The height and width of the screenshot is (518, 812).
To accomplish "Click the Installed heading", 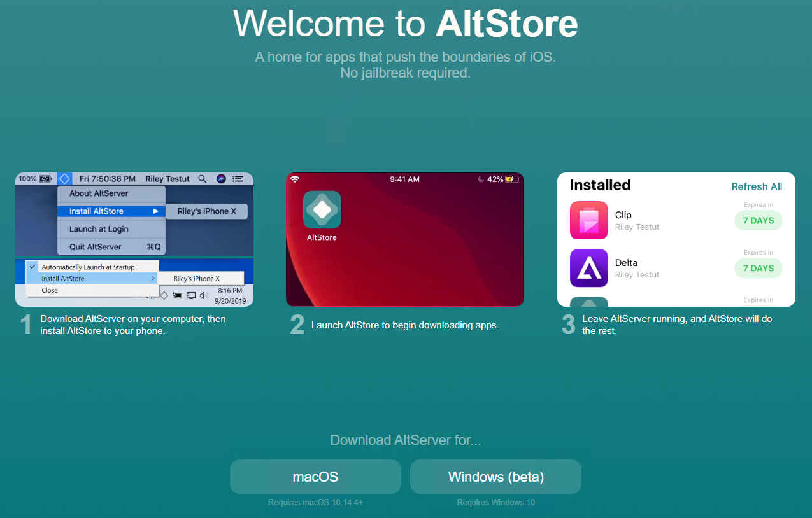I will pyautogui.click(x=600, y=185).
